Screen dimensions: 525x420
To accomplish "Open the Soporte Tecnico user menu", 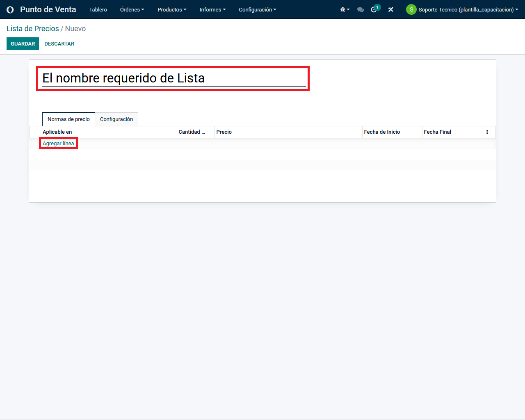I will 468,9.
